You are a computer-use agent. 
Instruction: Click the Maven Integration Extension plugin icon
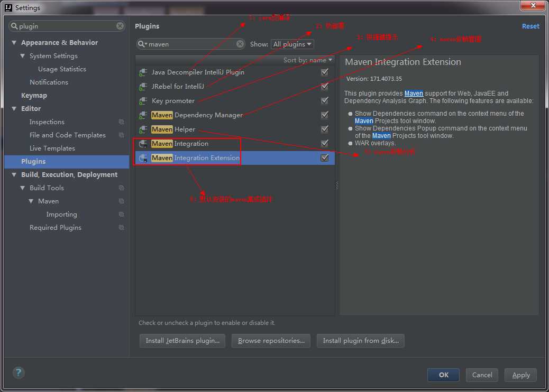click(x=143, y=158)
